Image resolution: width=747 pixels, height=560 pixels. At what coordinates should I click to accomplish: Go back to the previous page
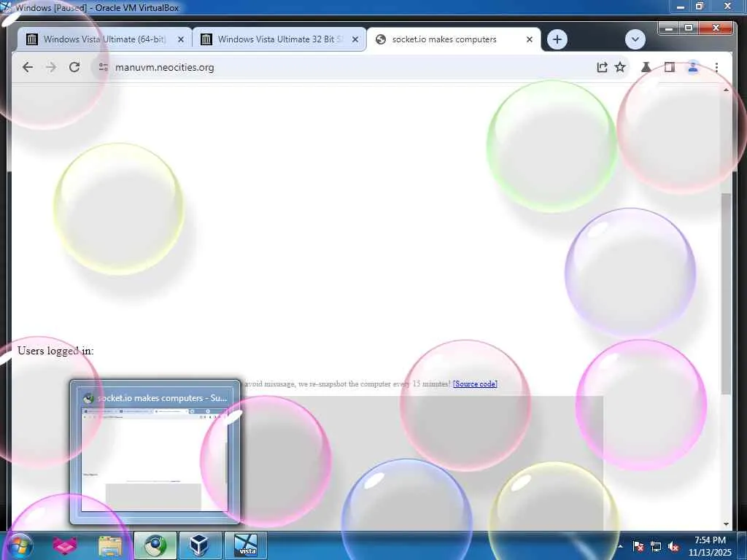[28, 67]
